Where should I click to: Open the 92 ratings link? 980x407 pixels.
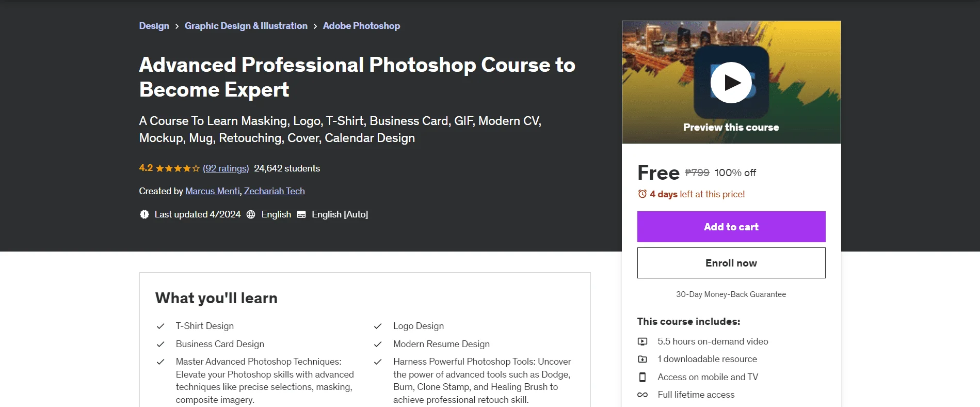point(226,168)
